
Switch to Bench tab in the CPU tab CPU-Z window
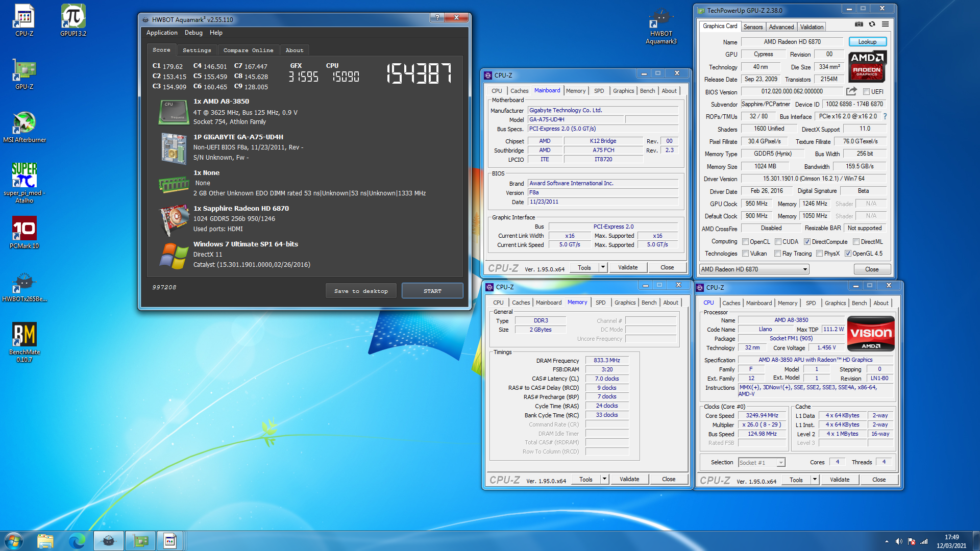tap(859, 303)
